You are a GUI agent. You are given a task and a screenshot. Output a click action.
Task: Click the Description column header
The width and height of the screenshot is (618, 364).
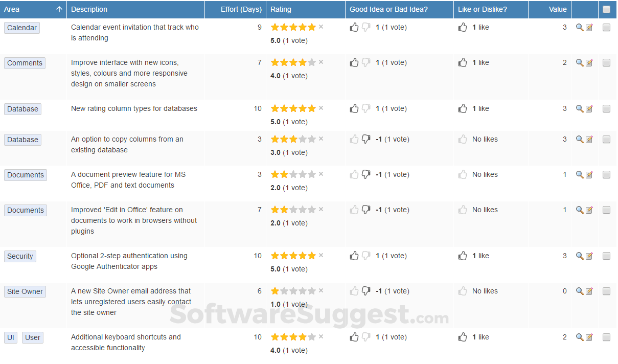(x=89, y=9)
